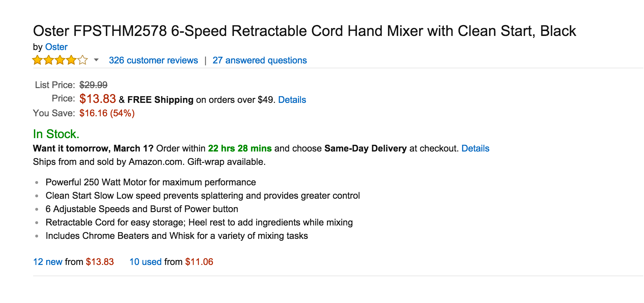
Task: Click the green In Stock text
Action: pyautogui.click(x=56, y=134)
